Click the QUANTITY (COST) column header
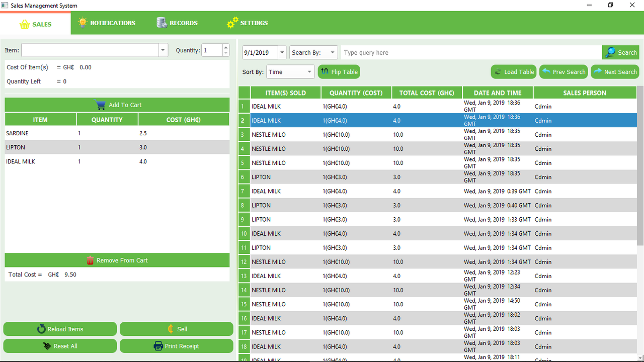 tap(356, 93)
